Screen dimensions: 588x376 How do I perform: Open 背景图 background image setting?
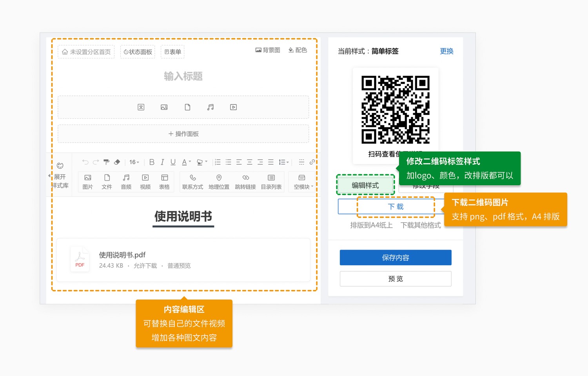click(x=268, y=50)
